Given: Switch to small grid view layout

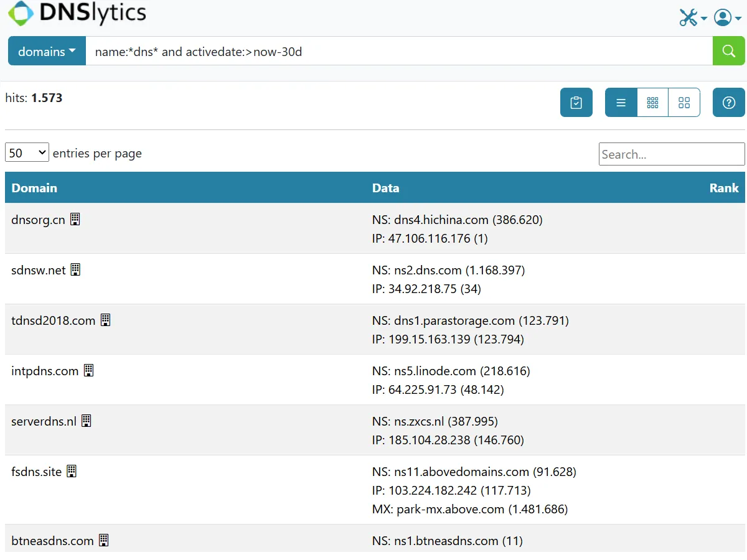Looking at the screenshot, I should click(x=652, y=103).
